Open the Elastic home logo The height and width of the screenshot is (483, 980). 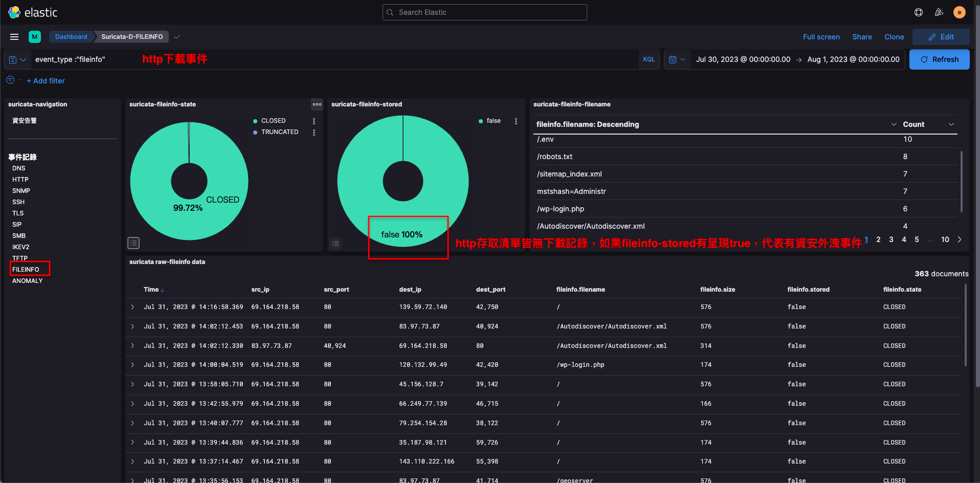(x=33, y=12)
